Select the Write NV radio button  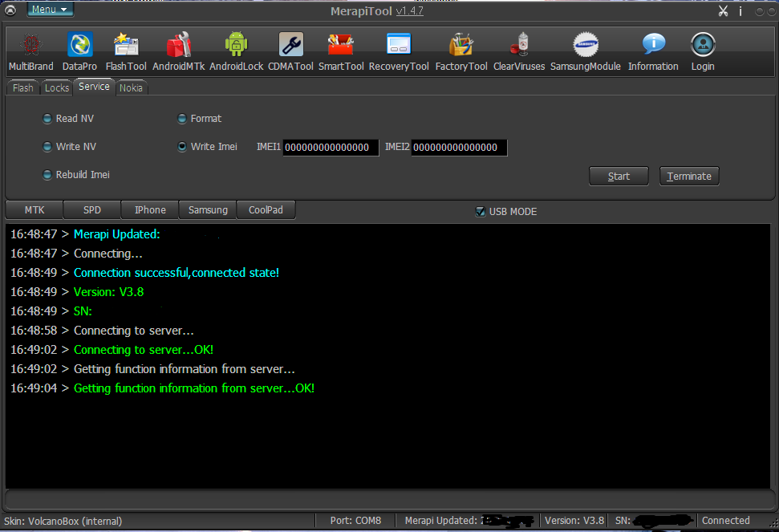[47, 147]
